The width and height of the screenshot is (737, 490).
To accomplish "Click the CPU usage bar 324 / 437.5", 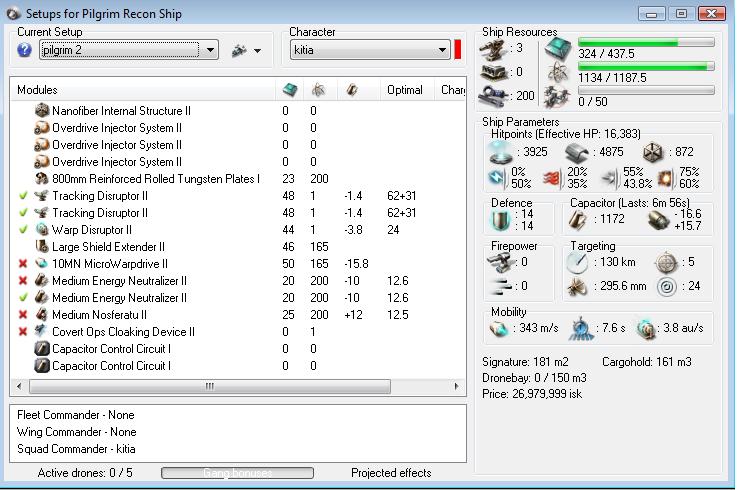I will click(646, 42).
